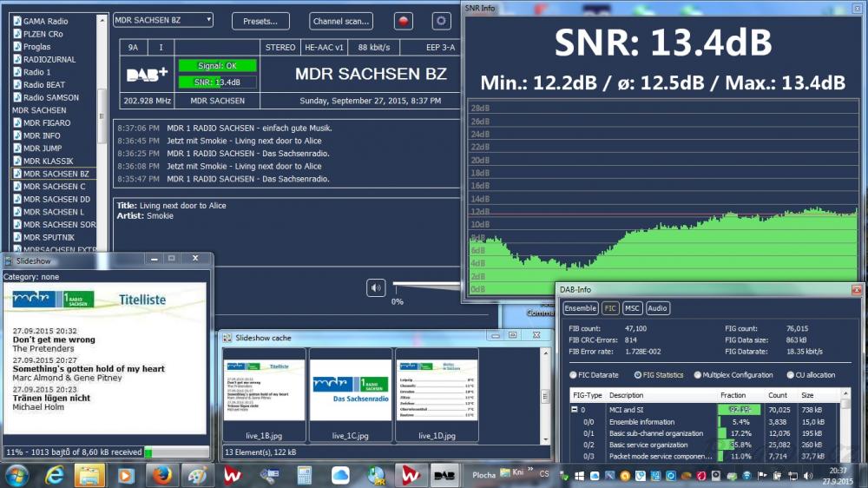Sort by Fraction column header
This screenshot has height=488, width=868.
point(733,395)
